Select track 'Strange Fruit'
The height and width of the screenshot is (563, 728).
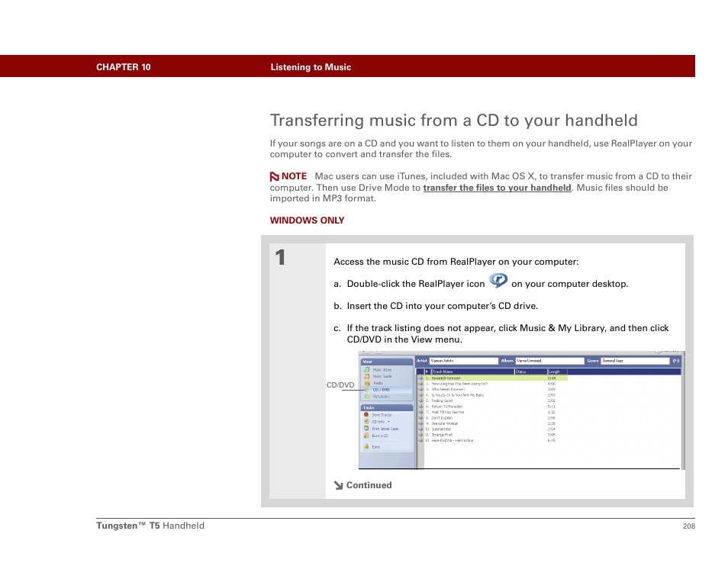[442, 435]
